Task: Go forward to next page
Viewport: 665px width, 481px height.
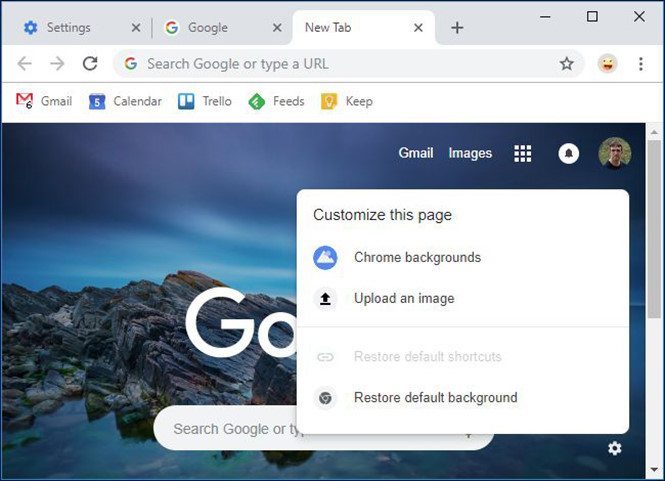Action: point(57,64)
